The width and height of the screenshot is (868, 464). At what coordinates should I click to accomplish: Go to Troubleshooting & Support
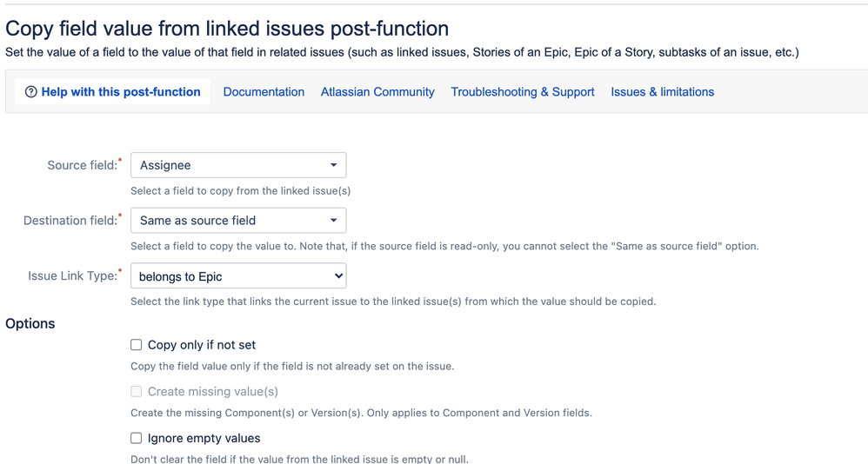523,92
